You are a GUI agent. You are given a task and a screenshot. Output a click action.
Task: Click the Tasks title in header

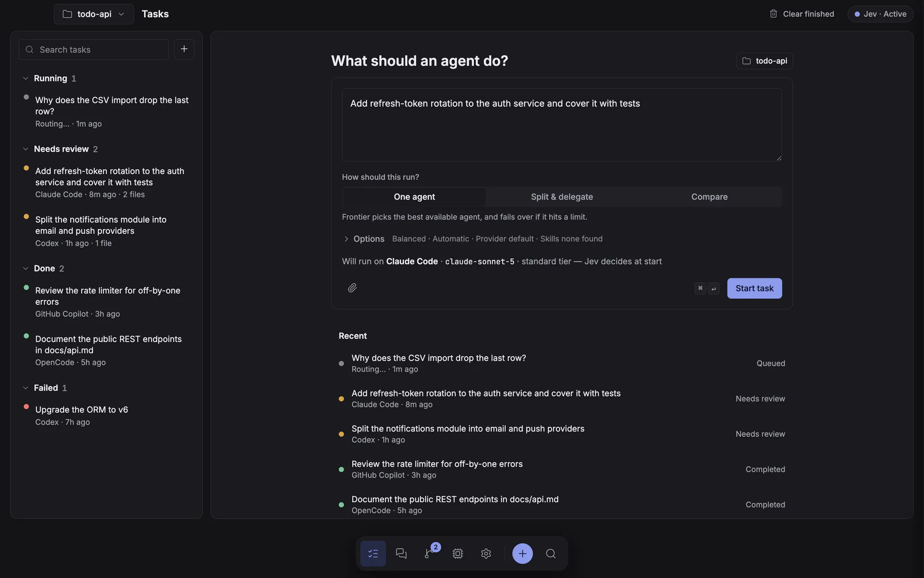click(x=155, y=14)
